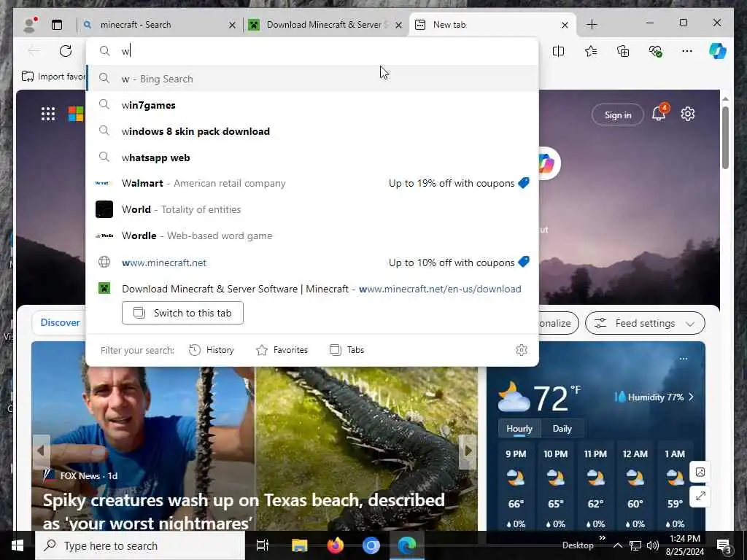
Task: Click the address bar input field
Action: pyautogui.click(x=312, y=51)
